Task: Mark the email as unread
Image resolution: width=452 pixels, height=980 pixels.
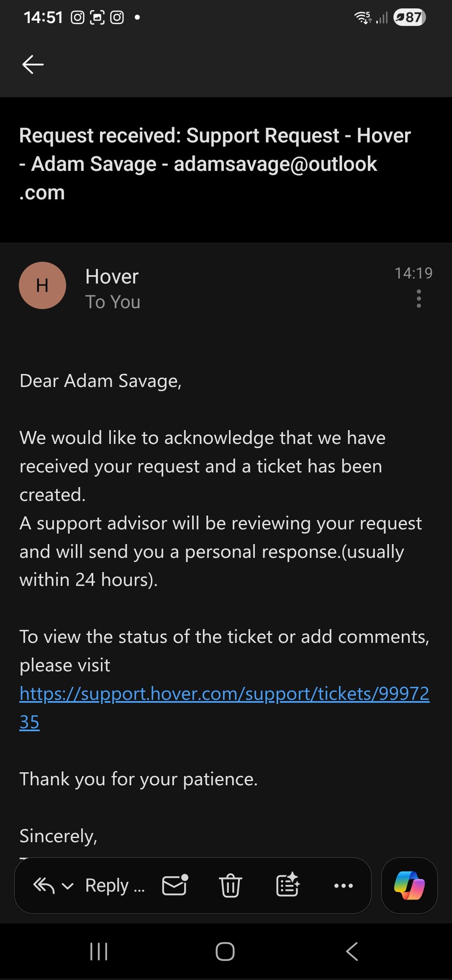Action: coord(175,885)
